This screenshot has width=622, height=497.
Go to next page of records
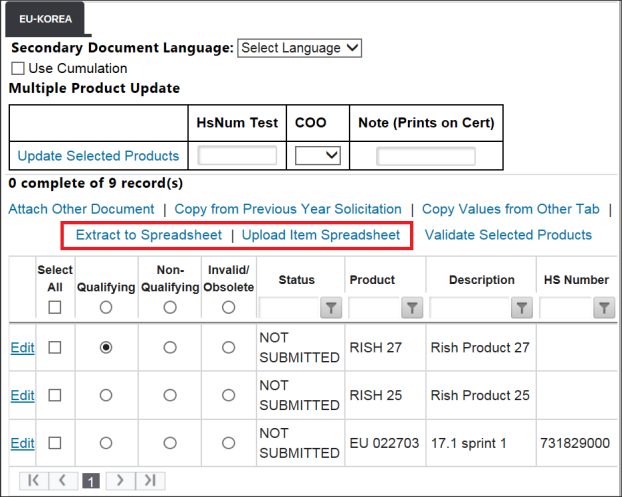pyautogui.click(x=120, y=481)
